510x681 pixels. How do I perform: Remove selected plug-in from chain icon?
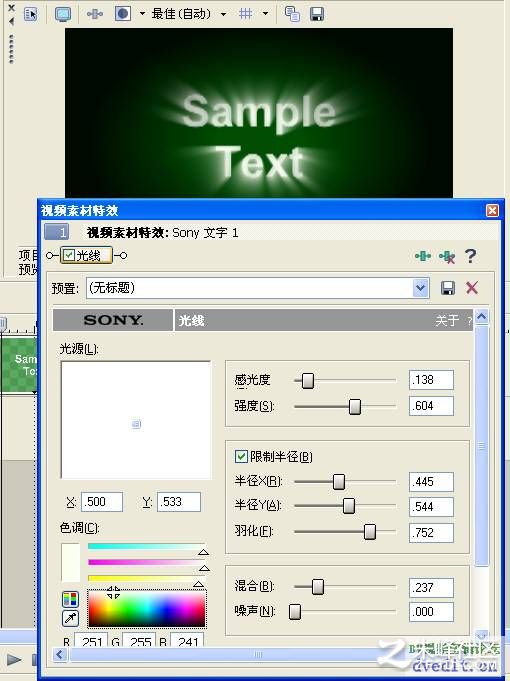447,257
